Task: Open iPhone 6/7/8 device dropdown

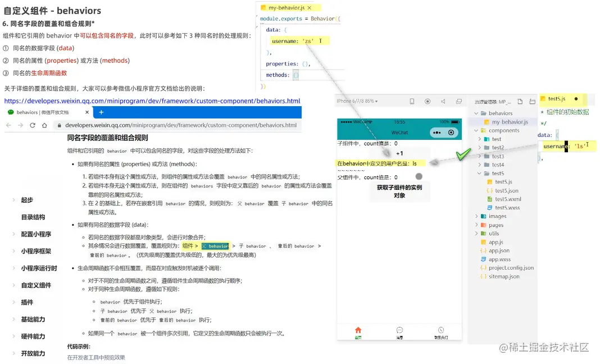Action: point(357,101)
